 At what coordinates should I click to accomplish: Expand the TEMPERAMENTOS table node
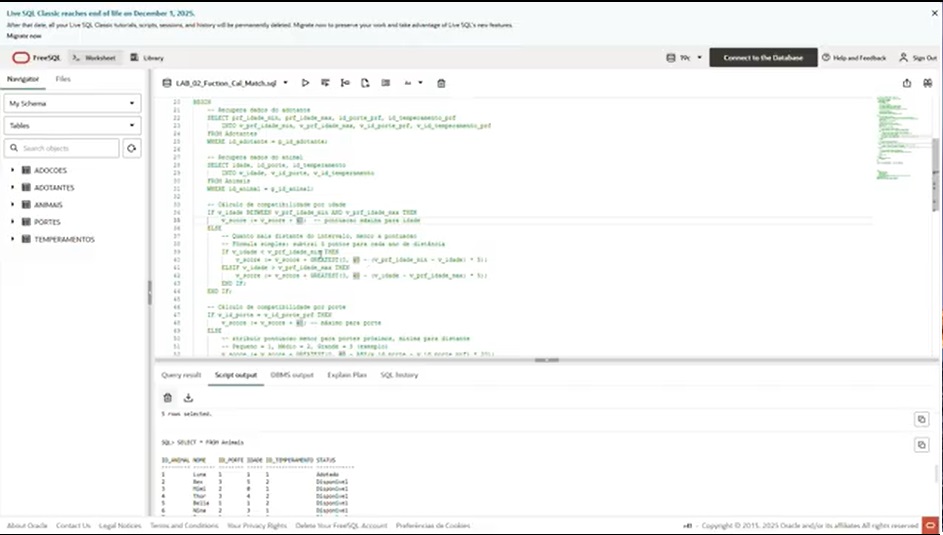click(13, 239)
